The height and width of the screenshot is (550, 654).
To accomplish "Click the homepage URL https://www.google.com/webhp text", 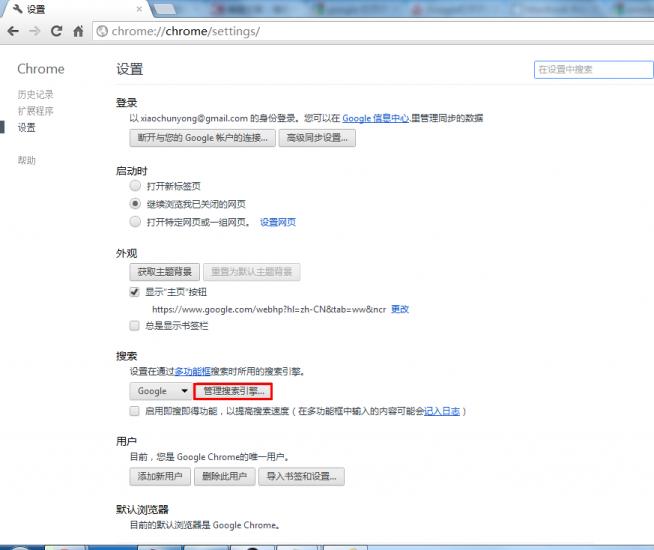I will point(269,309).
